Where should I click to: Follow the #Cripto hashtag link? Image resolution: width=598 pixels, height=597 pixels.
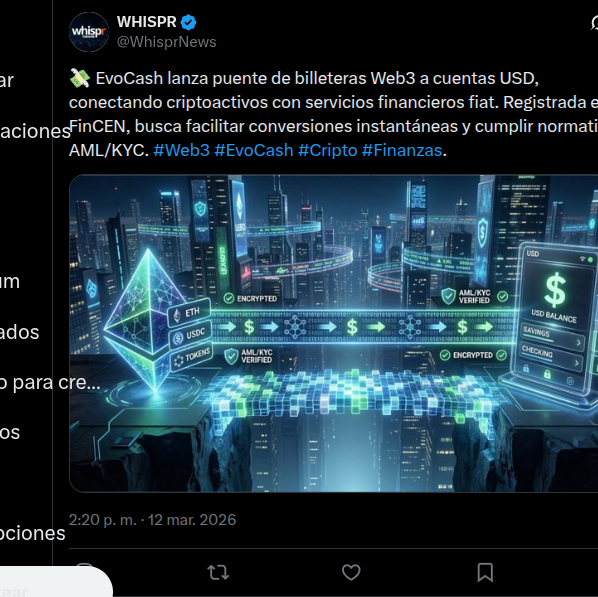click(x=328, y=150)
